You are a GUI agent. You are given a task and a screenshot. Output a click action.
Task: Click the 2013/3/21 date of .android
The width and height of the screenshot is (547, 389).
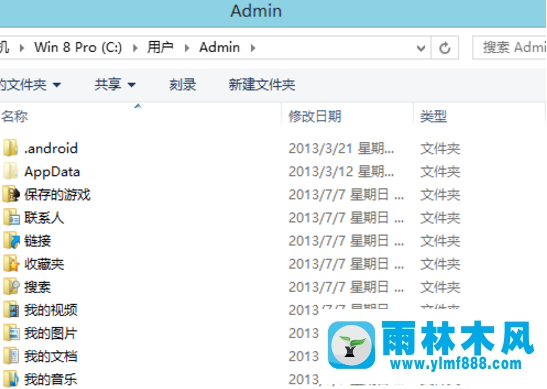click(x=341, y=149)
